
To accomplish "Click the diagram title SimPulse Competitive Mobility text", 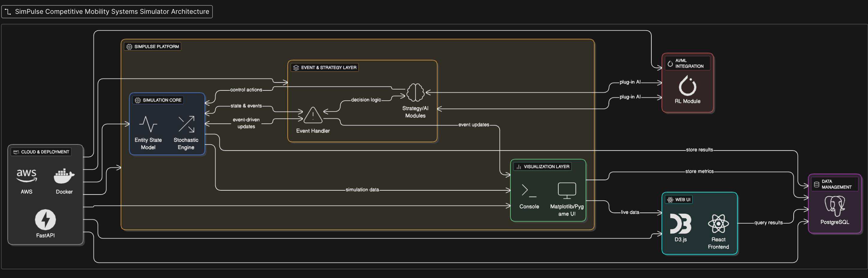I will pyautogui.click(x=112, y=11).
